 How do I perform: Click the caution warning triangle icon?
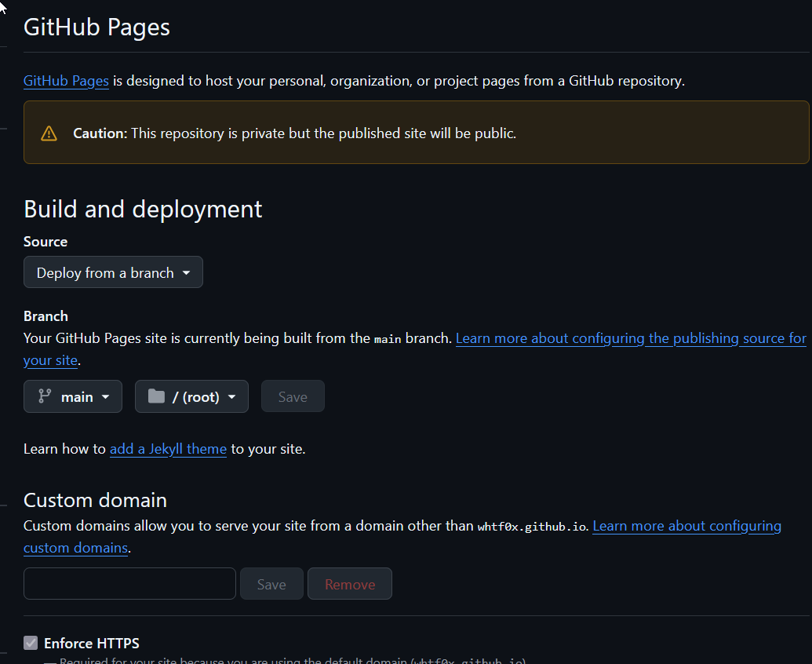click(49, 133)
